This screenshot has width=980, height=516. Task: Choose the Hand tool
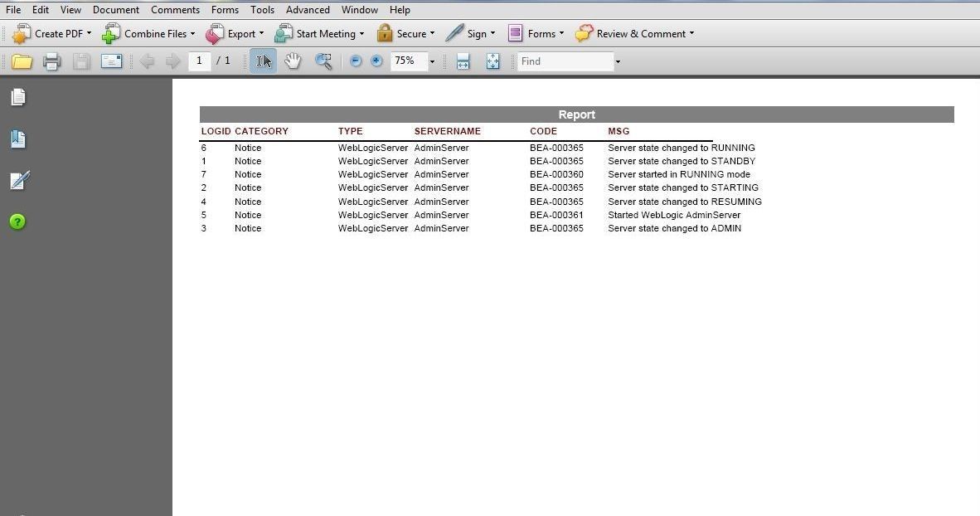pos(293,61)
